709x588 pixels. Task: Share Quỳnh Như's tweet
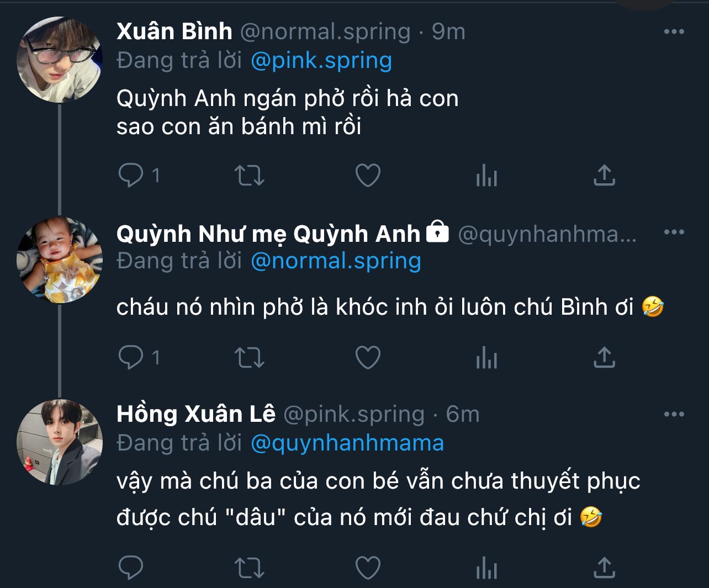604,357
